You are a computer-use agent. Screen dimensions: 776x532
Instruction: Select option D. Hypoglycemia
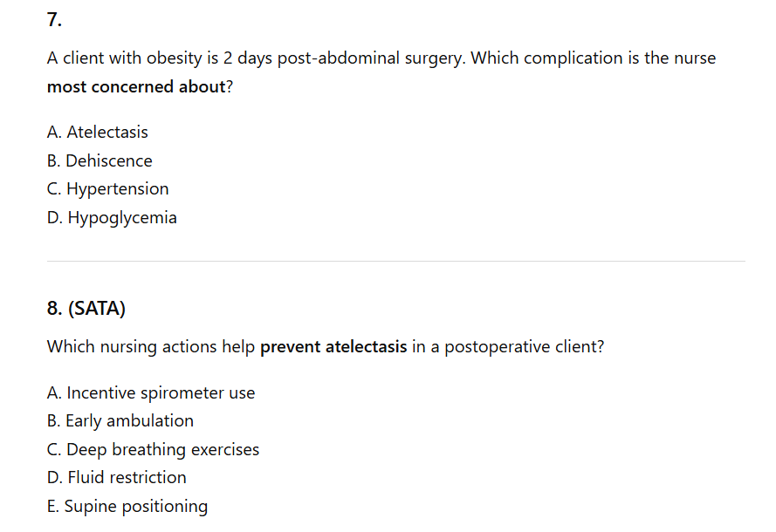112,218
